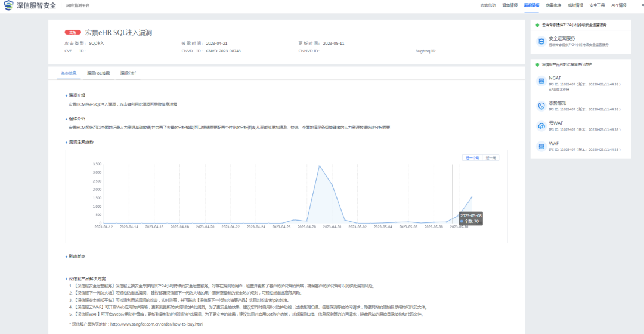Click the 安全运营服务 shield icon
The height and width of the screenshot is (334, 644).
click(x=541, y=41)
